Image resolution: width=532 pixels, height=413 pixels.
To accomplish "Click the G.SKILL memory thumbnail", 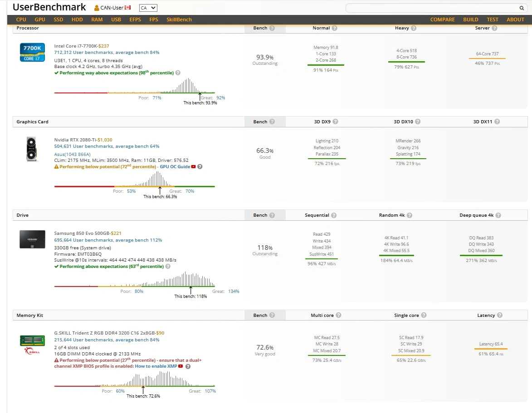I will [x=32, y=345].
